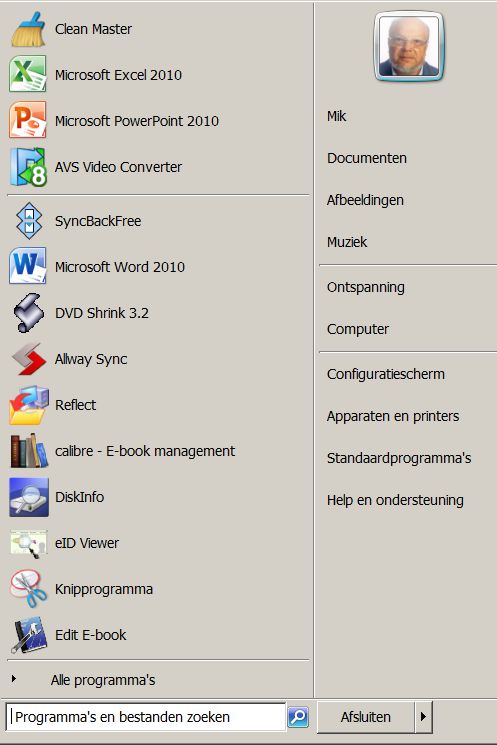This screenshot has height=745, width=497.
Task: Click the search magnifier button
Action: 298,716
